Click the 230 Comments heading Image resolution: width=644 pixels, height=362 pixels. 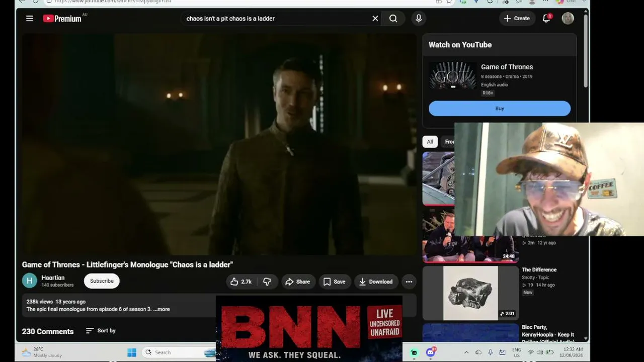(48, 331)
